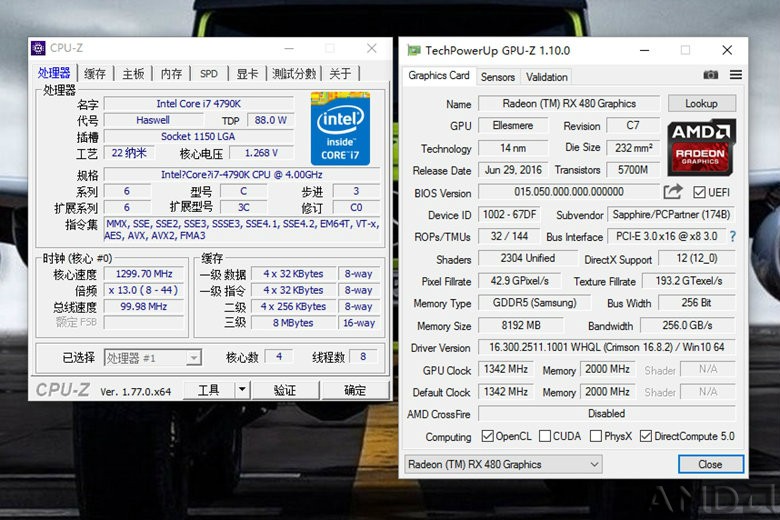Viewport: 780px width, 520px height.
Task: Click the AMD Radeon Graphics logo
Action: pos(700,147)
